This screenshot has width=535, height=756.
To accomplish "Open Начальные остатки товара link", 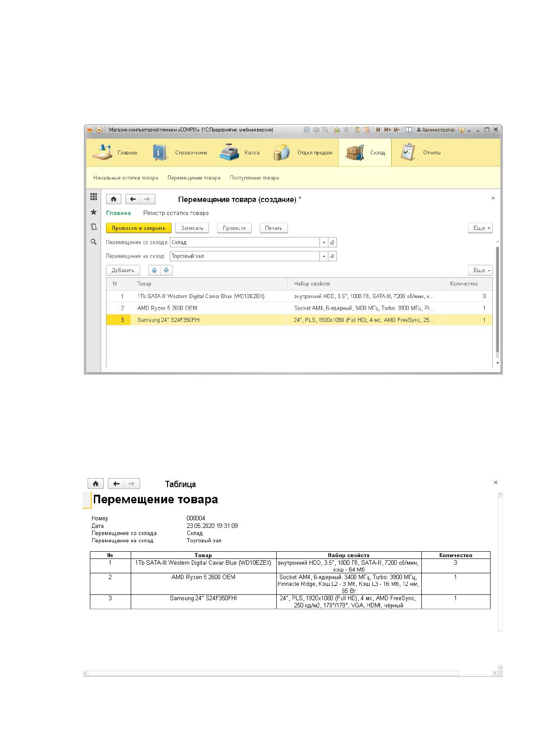I will coord(126,178).
